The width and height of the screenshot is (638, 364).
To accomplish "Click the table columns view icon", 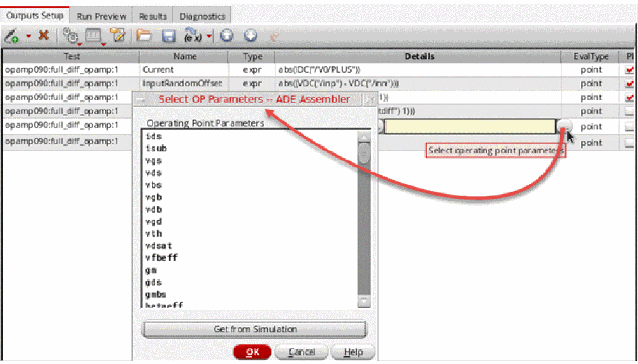I will click(x=93, y=36).
